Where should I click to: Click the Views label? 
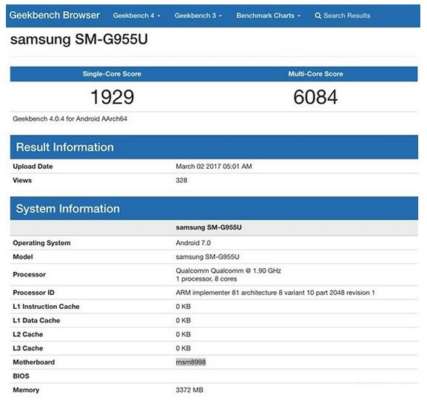22,180
